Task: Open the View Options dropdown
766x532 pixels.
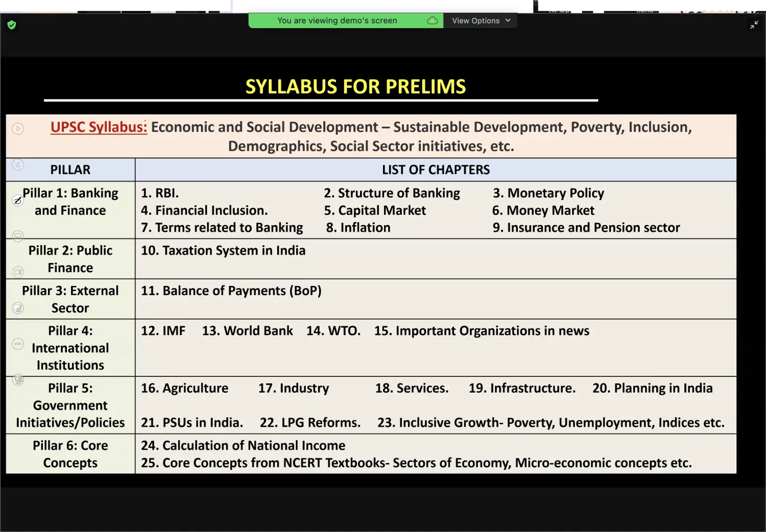Action: (481, 20)
